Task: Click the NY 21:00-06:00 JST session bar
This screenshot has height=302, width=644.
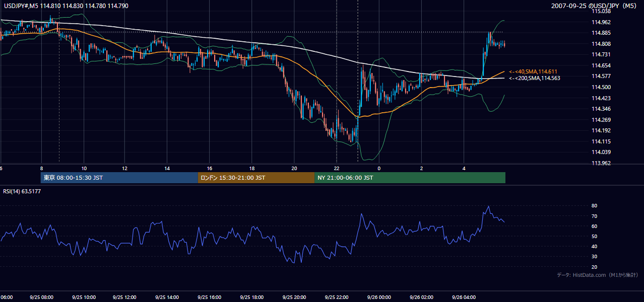Action: (410, 178)
